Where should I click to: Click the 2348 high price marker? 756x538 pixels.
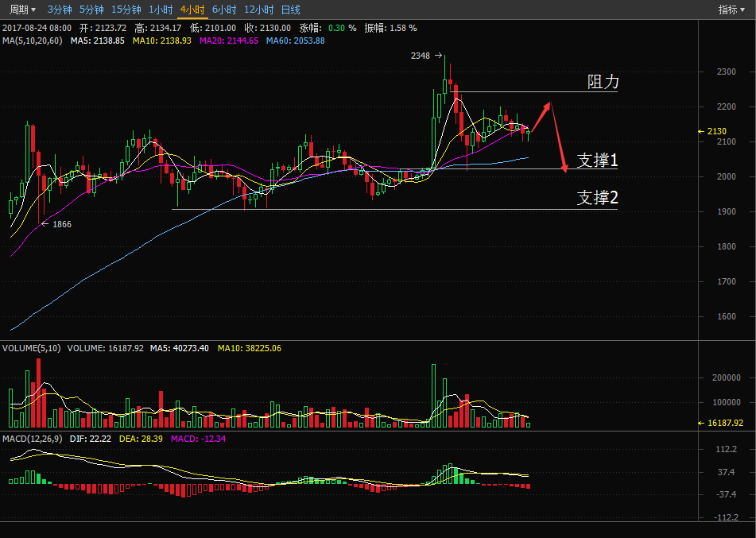pos(421,56)
